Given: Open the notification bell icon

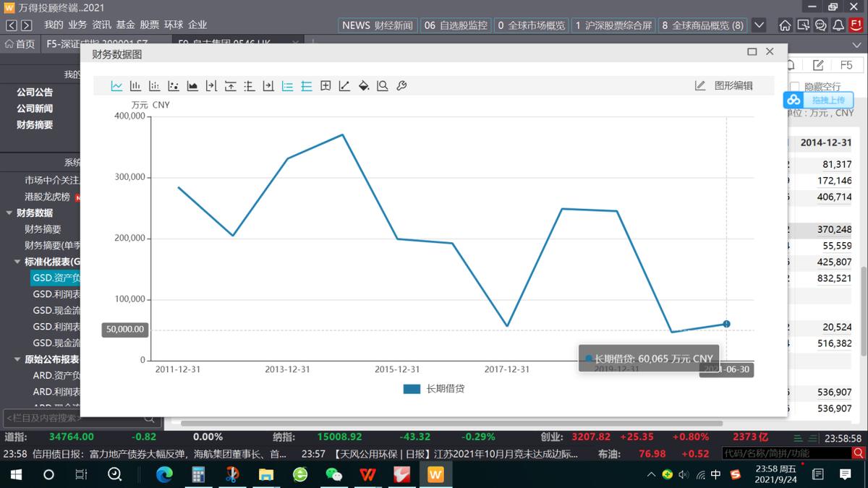Looking at the screenshot, I should (x=838, y=25).
